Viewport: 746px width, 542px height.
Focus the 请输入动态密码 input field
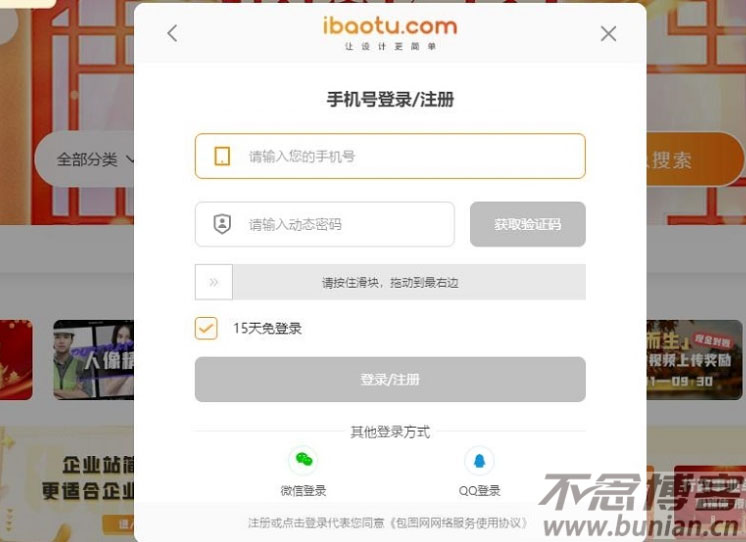pos(324,224)
